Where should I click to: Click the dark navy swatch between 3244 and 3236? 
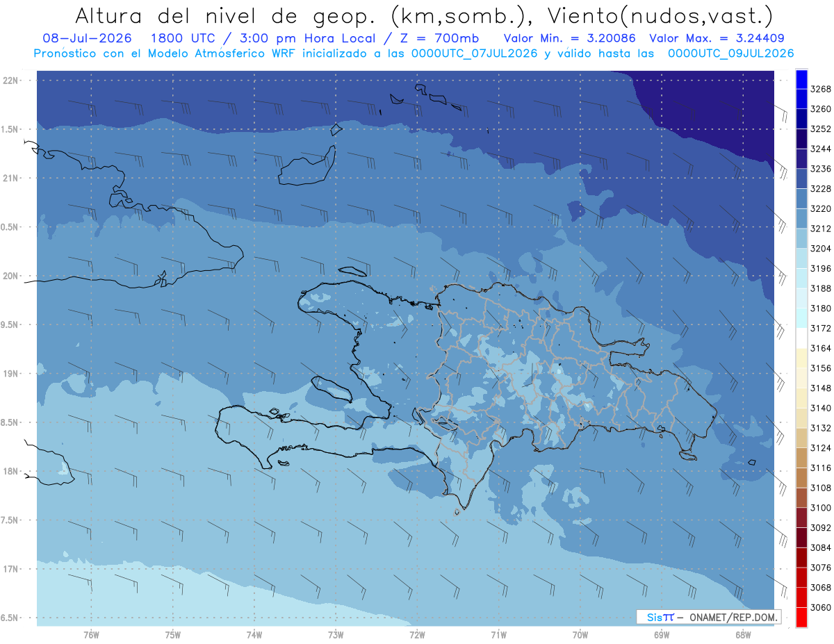pos(801,159)
